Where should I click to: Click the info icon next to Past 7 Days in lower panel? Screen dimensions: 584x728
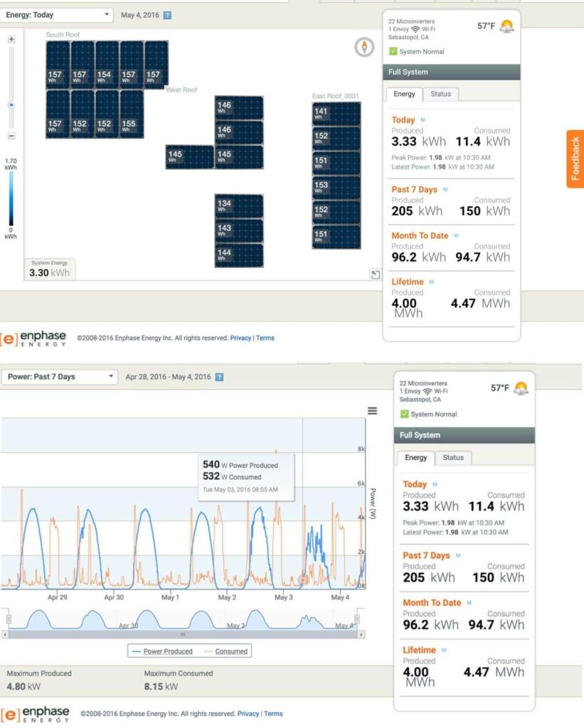click(458, 555)
